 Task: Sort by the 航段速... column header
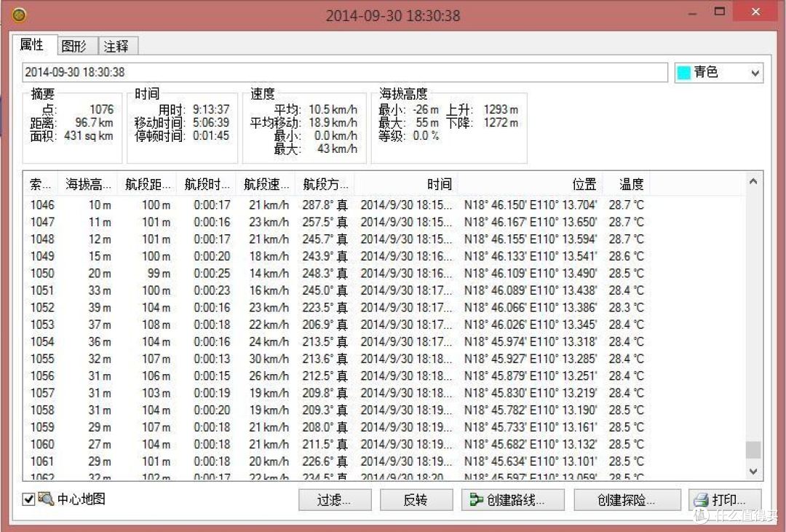pos(265,185)
